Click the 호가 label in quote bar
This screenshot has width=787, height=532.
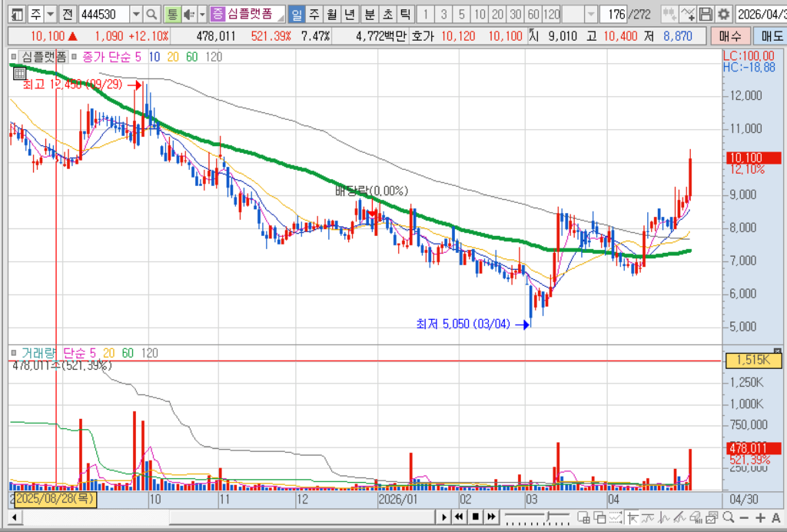coord(423,36)
